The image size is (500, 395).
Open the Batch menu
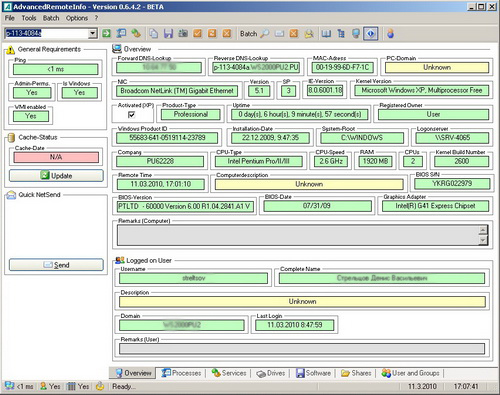(51, 18)
